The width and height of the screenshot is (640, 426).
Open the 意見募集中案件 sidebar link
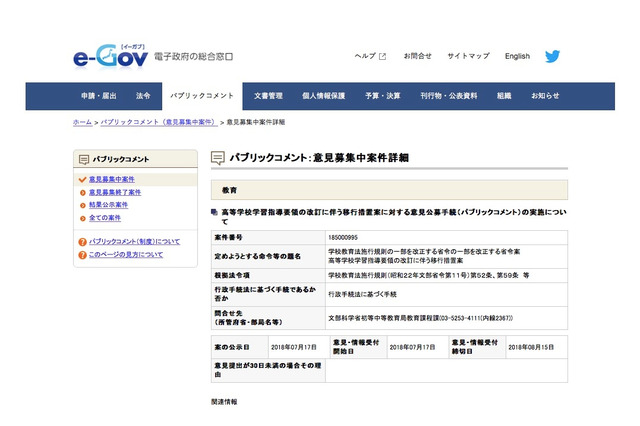112,179
